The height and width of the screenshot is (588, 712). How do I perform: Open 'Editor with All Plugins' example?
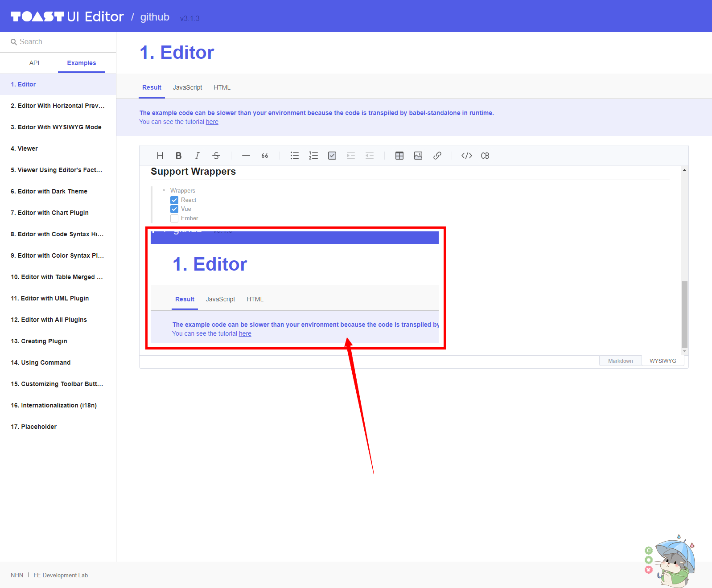58,320
